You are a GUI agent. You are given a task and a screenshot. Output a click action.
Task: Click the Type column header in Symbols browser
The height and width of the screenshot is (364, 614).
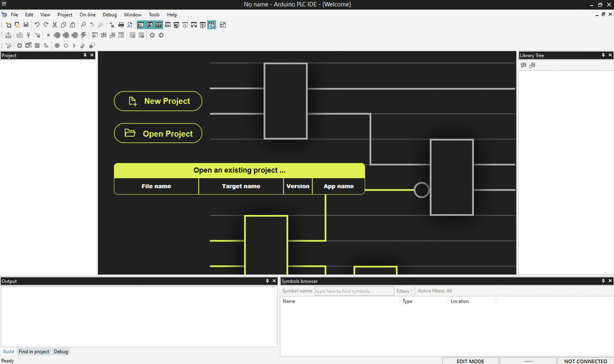tap(424, 301)
